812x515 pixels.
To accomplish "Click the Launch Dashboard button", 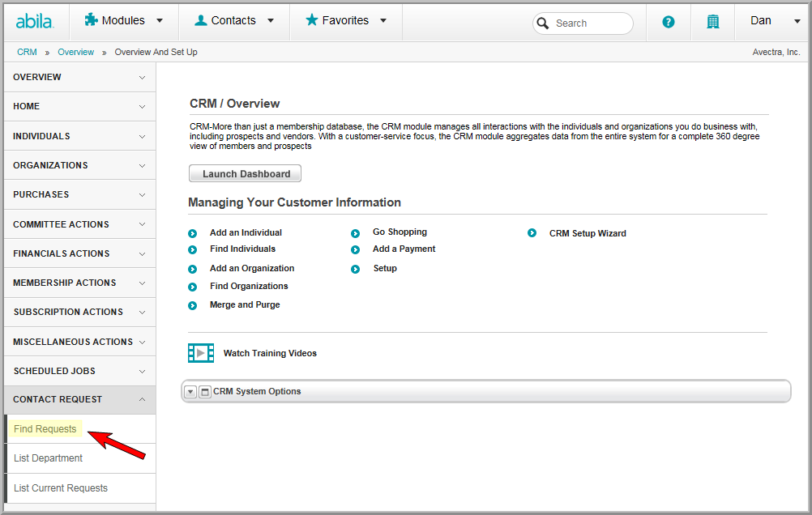I will click(245, 173).
